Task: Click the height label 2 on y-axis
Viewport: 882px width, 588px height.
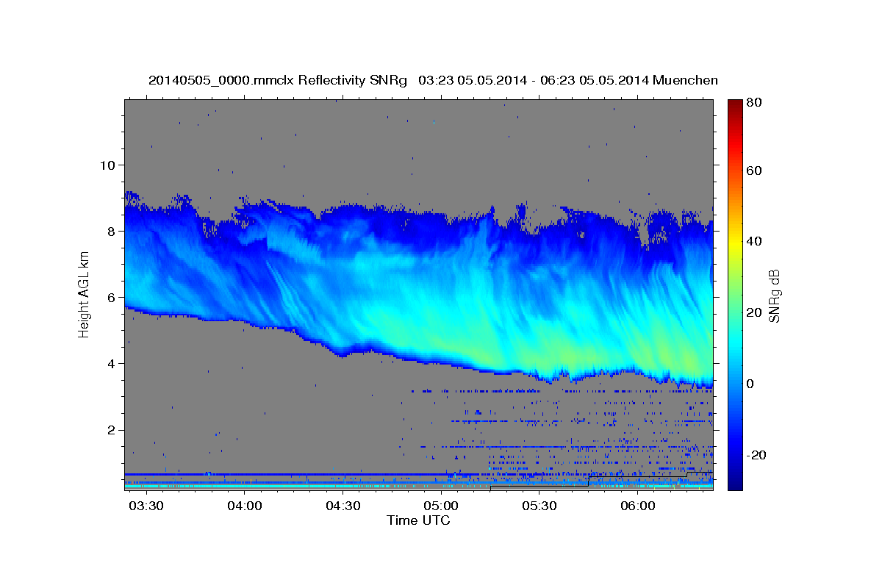Action: [x=110, y=430]
